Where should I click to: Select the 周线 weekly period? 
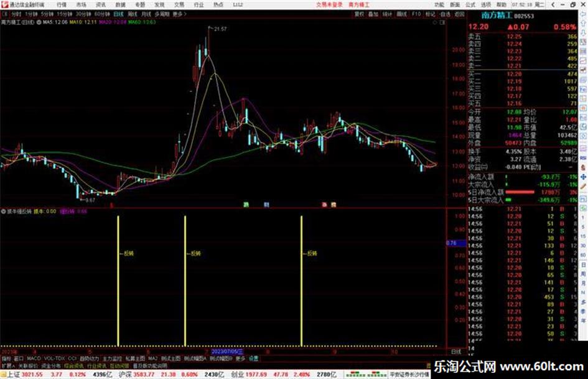coord(133,14)
